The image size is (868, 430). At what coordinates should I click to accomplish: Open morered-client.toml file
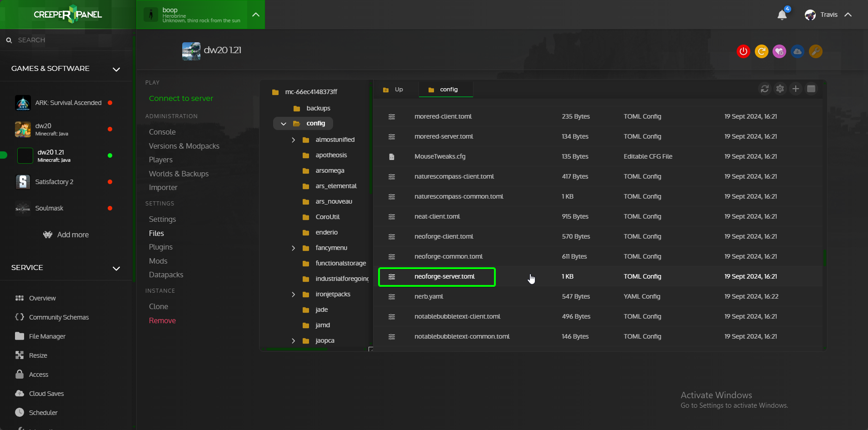(443, 116)
